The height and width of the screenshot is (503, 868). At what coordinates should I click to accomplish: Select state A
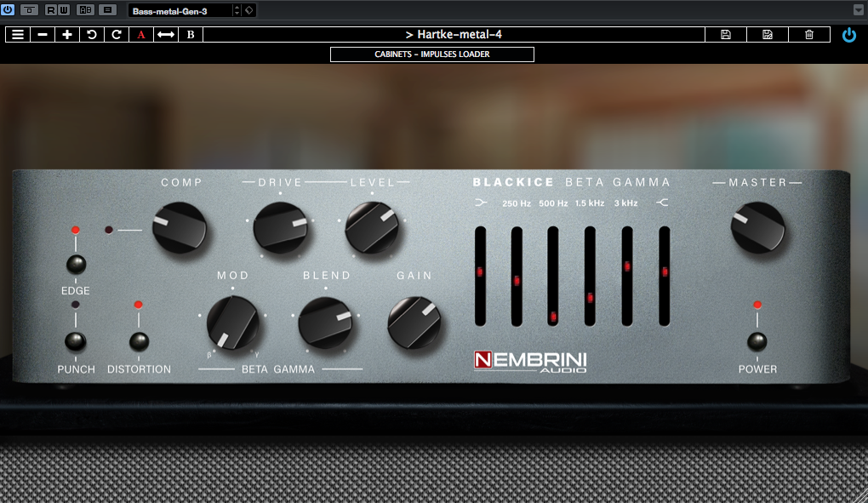point(141,34)
